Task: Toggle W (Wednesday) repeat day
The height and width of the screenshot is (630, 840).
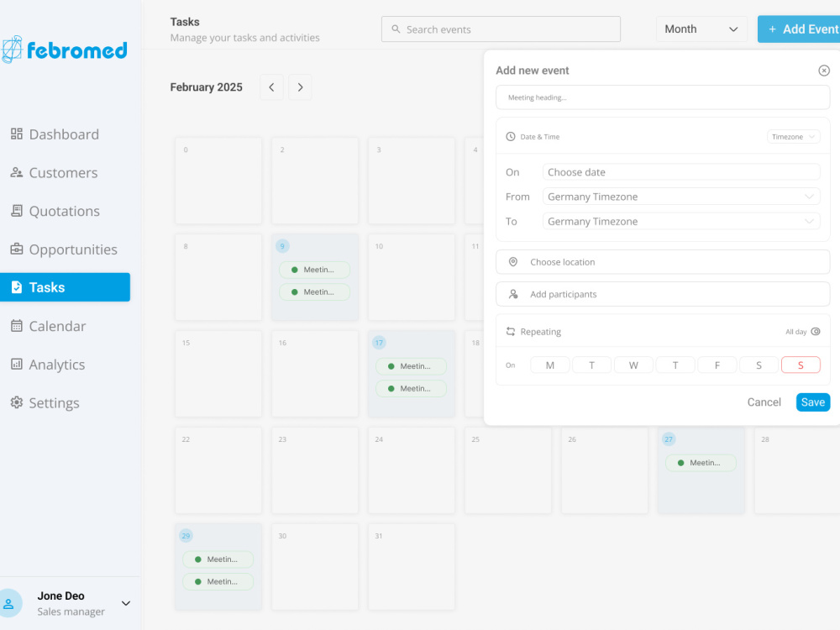Action: click(633, 365)
